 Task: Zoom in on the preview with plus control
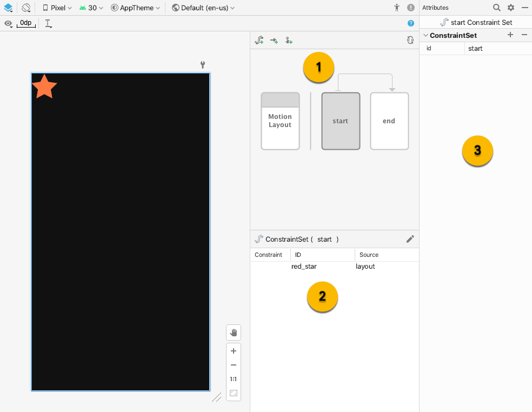(233, 350)
